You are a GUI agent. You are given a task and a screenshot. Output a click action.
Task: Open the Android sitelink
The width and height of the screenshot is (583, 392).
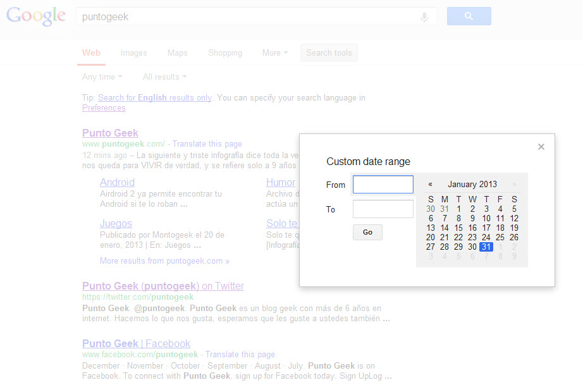117,182
